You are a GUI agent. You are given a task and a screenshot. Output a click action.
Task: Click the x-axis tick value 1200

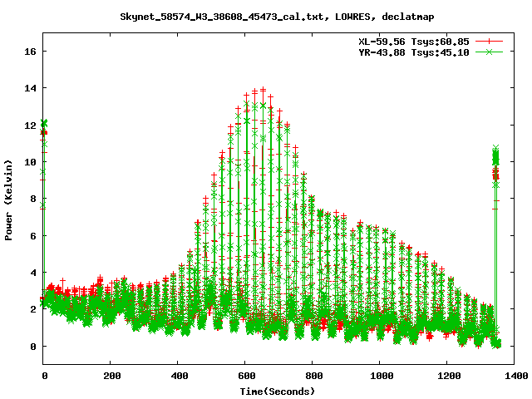449,376
